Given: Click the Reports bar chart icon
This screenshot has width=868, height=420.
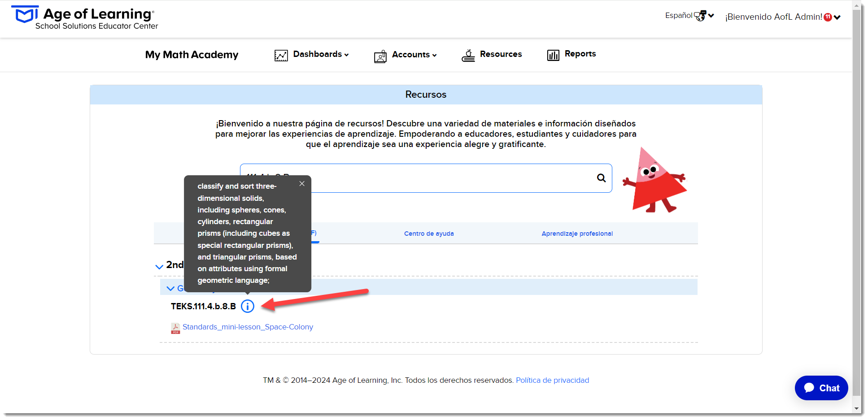Looking at the screenshot, I should click(x=553, y=55).
